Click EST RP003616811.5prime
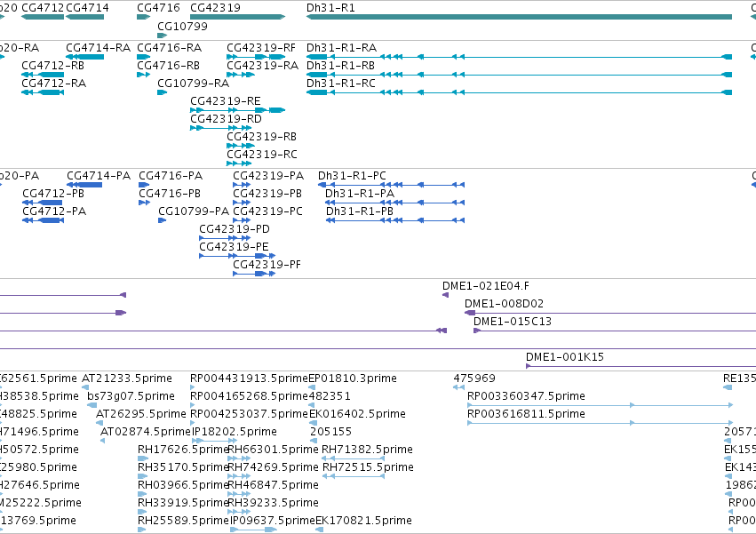This screenshot has width=756, height=534. tap(601, 423)
